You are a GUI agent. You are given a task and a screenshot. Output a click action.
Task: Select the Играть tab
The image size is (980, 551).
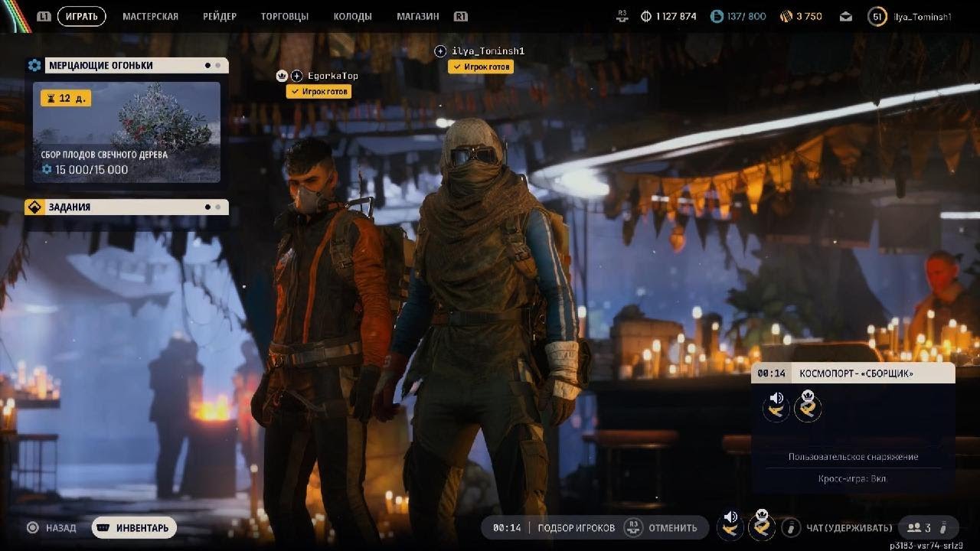point(81,16)
